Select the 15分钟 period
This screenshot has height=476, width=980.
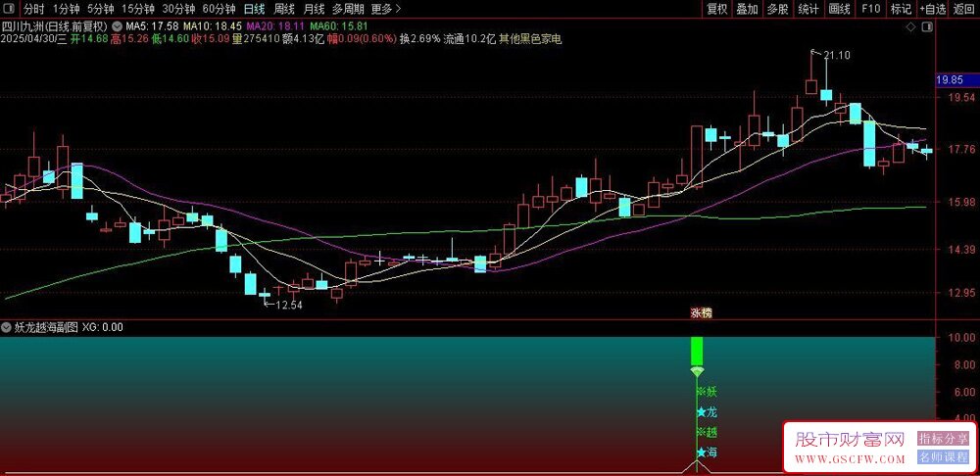point(137,9)
